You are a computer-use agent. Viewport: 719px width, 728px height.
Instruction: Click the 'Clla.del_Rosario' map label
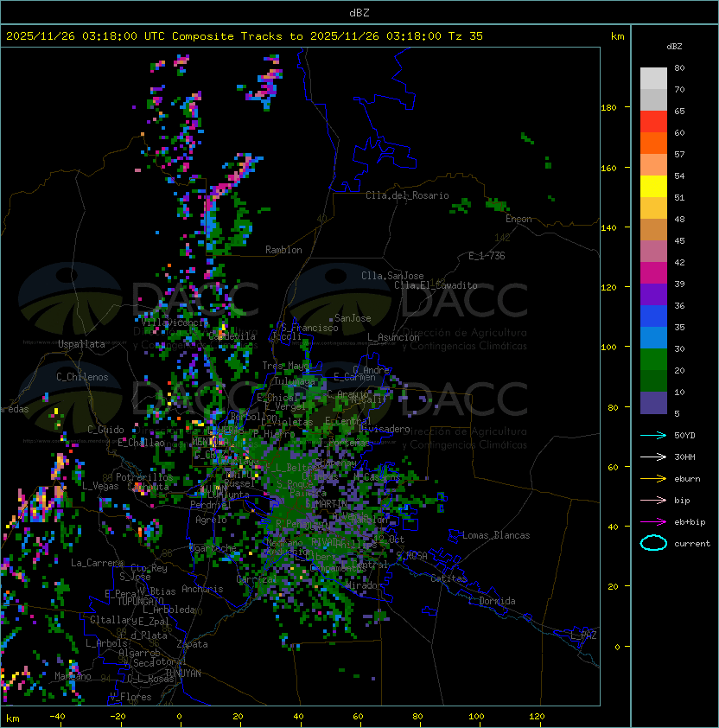pyautogui.click(x=407, y=195)
